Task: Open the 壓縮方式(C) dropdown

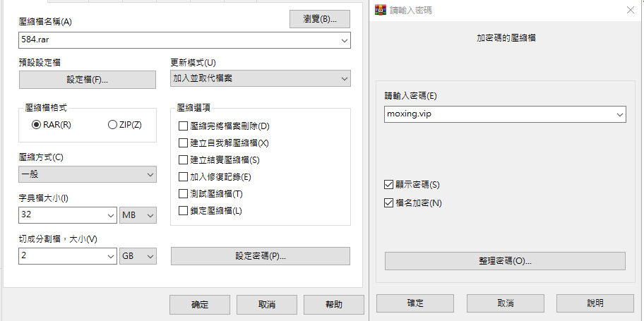Action: pos(88,174)
